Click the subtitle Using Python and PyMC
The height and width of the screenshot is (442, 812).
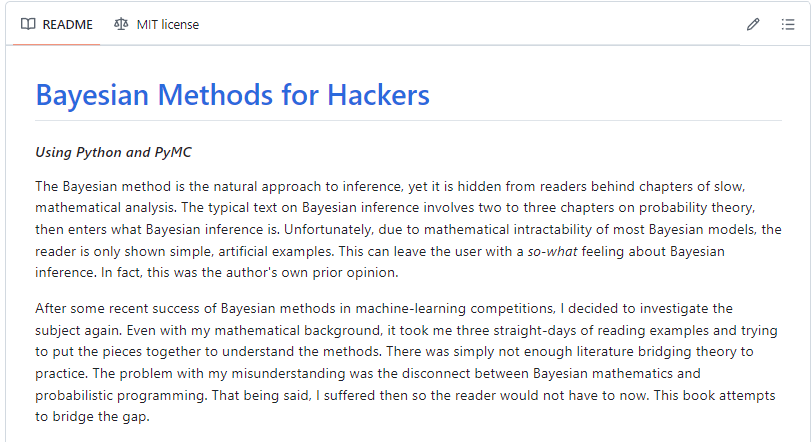point(113,153)
